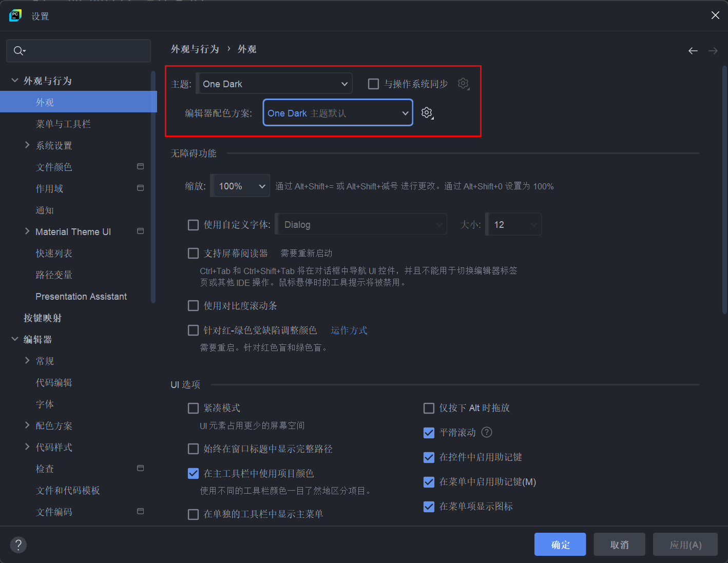Expand the 系统设置 tree node
The image size is (728, 563).
27,145
